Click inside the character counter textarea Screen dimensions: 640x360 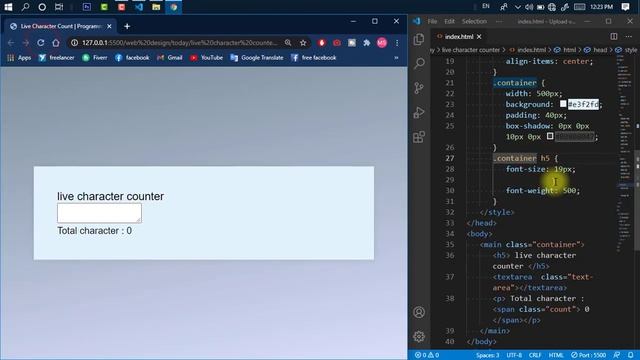point(99,213)
